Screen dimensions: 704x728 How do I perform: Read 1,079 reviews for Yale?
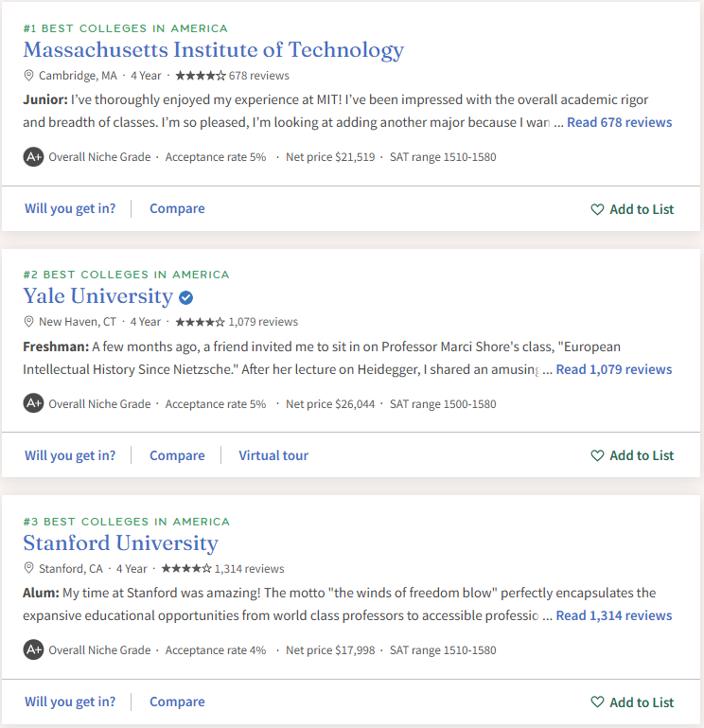point(613,369)
